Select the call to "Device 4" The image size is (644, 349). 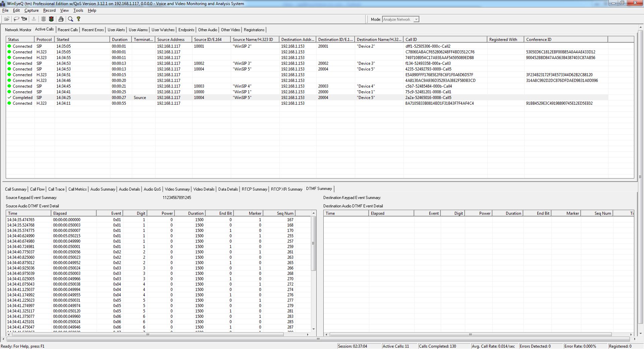pyautogui.click(x=307, y=86)
